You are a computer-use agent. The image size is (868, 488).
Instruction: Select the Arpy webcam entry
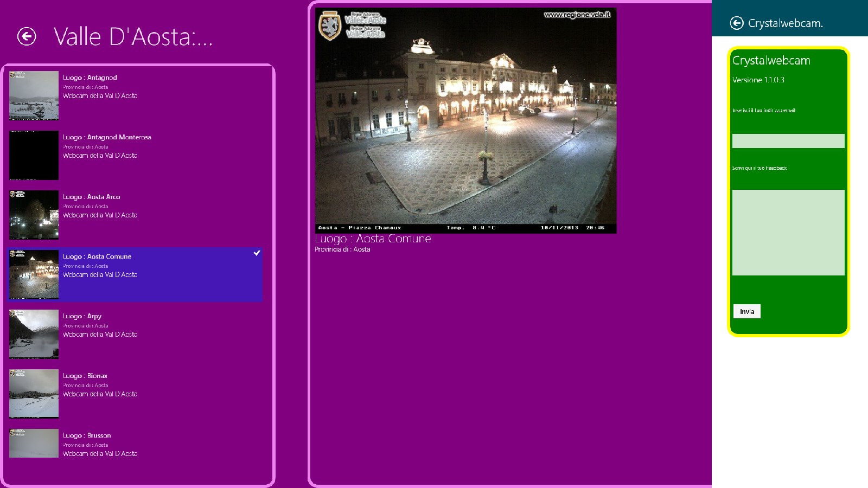click(x=136, y=334)
